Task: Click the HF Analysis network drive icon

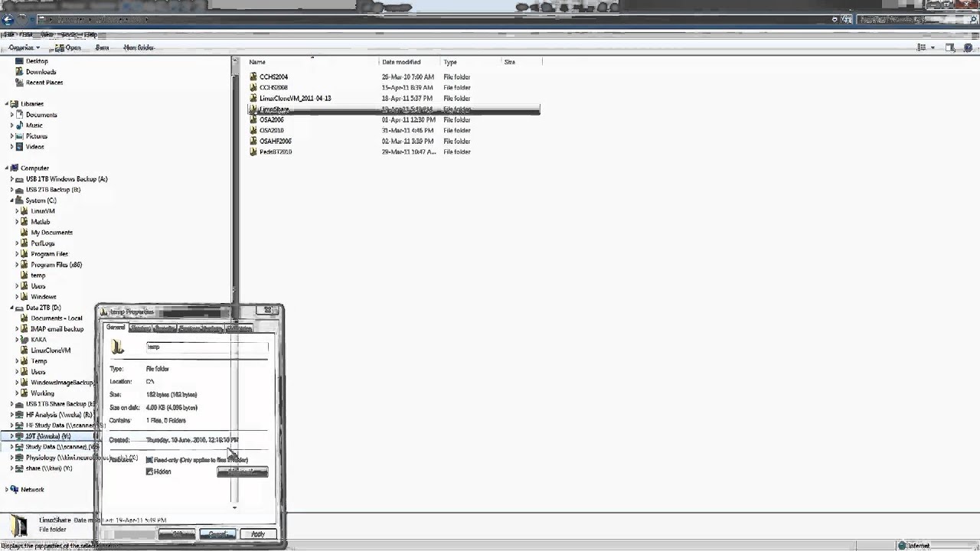Action: click(x=19, y=415)
